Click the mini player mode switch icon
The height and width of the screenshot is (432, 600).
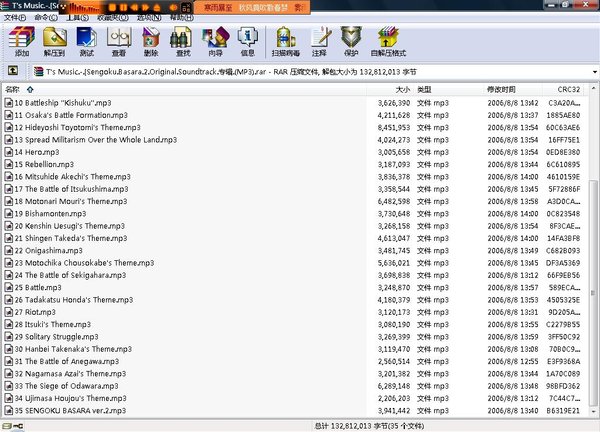pyautogui.click(x=186, y=7)
